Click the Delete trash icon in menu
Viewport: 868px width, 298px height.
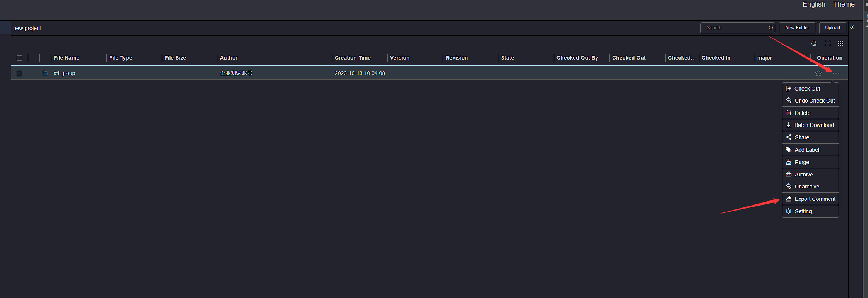pyautogui.click(x=789, y=113)
